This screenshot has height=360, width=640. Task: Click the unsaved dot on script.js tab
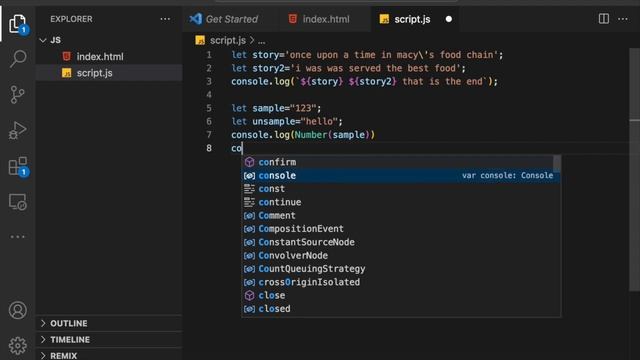click(449, 19)
